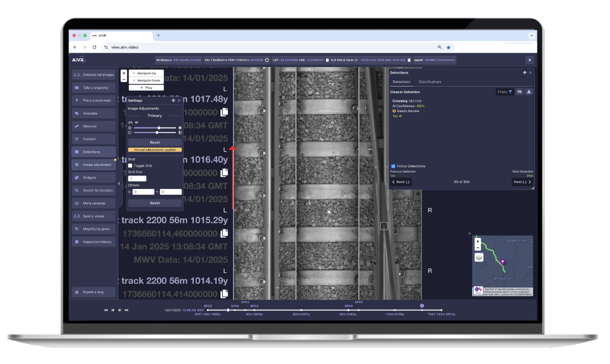Switch to the Classifications tab
Screen dimensions: 610x364
click(x=430, y=82)
